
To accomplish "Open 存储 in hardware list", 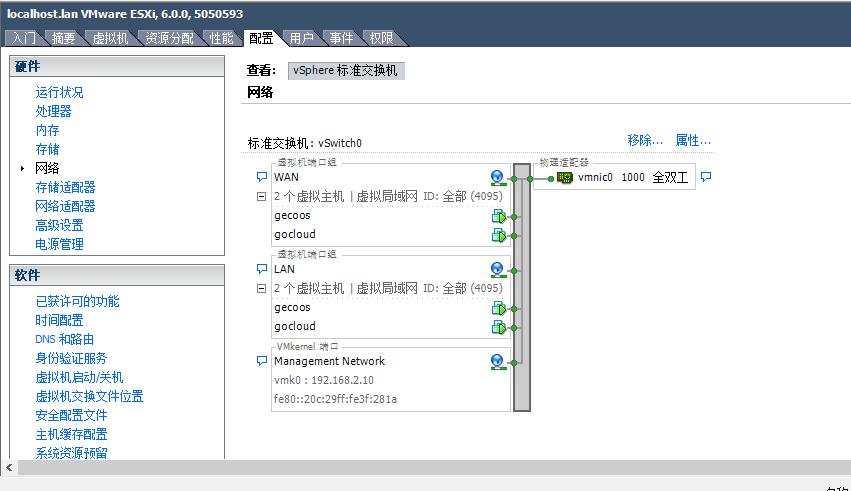I will tap(47, 149).
